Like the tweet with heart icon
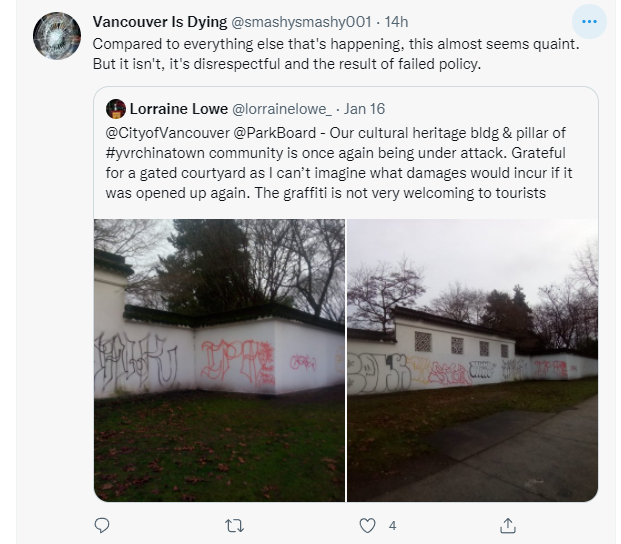Viewport: 621px width, 544px height. (x=367, y=526)
